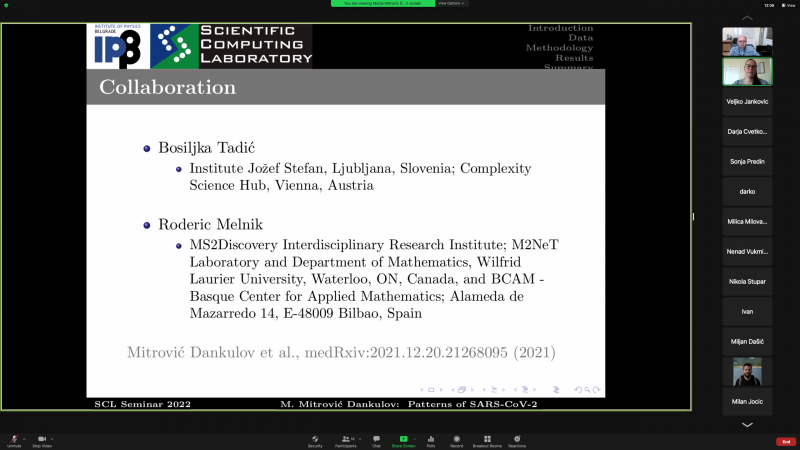Click the green Share Screen icon

point(404,439)
